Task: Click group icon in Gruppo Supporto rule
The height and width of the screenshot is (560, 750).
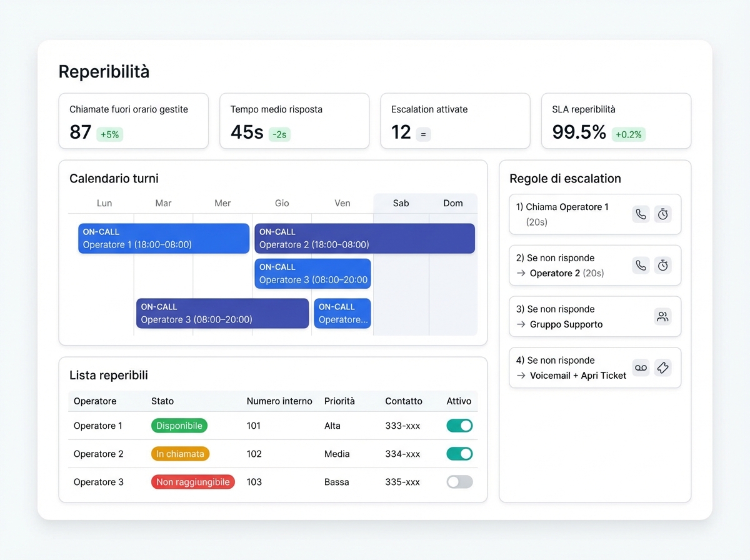Action: point(663,317)
